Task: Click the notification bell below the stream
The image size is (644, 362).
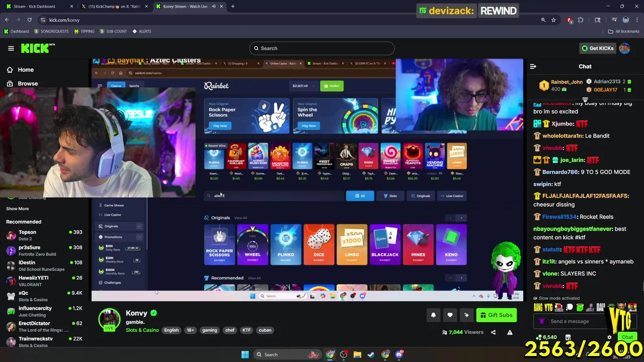Action: click(433, 315)
